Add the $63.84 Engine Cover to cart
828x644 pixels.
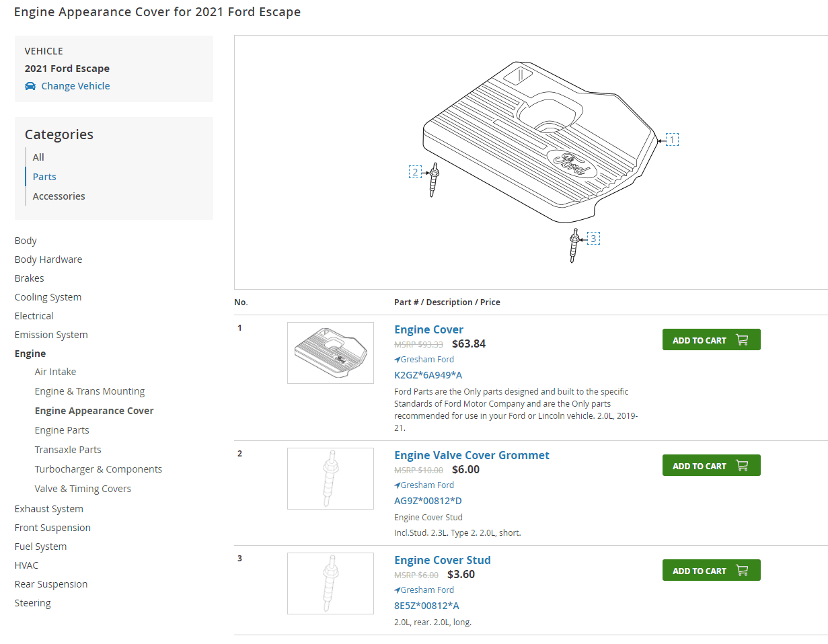[x=712, y=339]
